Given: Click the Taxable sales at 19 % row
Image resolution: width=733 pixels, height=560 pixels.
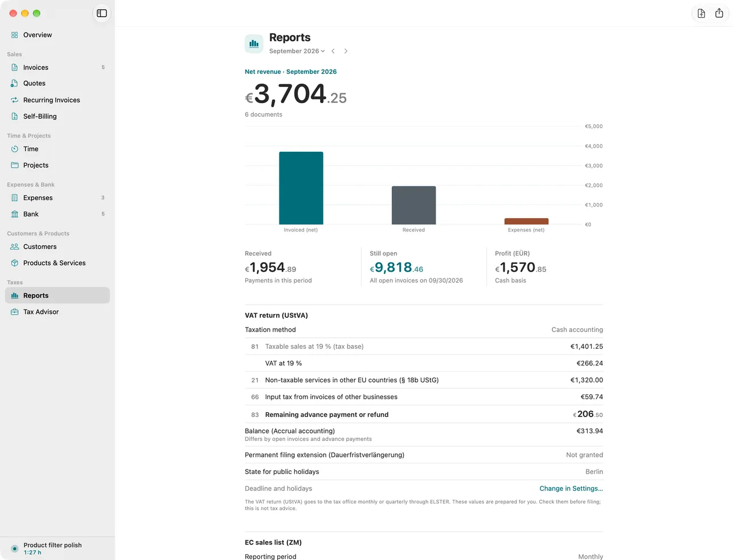Looking at the screenshot, I should (x=424, y=346).
